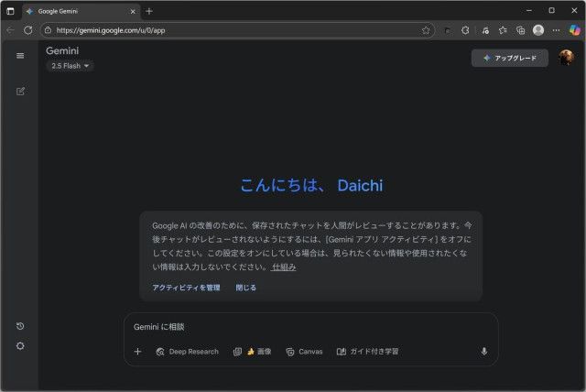Dismiss the notice with 閉じる
The image size is (586, 392).
click(246, 288)
